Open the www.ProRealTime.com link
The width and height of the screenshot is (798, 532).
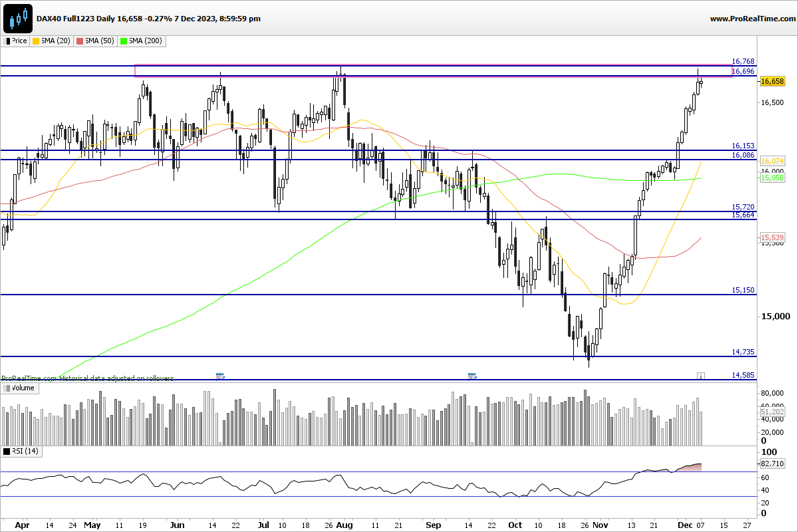pos(751,19)
